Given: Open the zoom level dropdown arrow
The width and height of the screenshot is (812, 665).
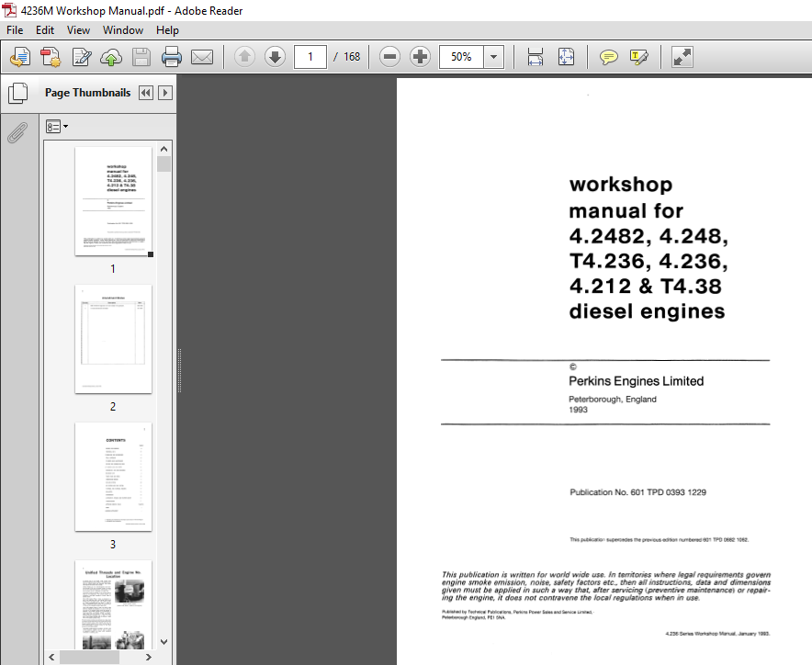Looking at the screenshot, I should pos(494,57).
